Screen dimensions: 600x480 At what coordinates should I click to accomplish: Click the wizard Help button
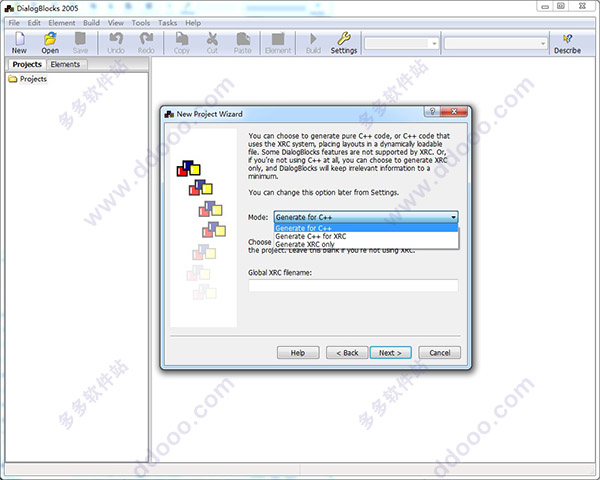(x=298, y=353)
